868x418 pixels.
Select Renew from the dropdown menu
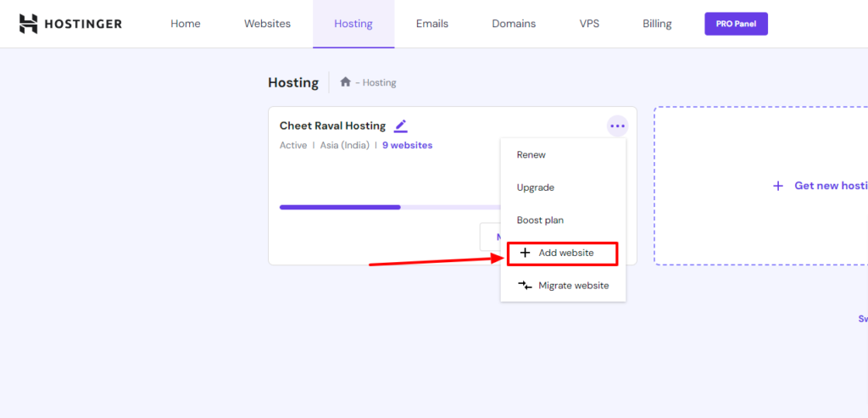tap(531, 155)
